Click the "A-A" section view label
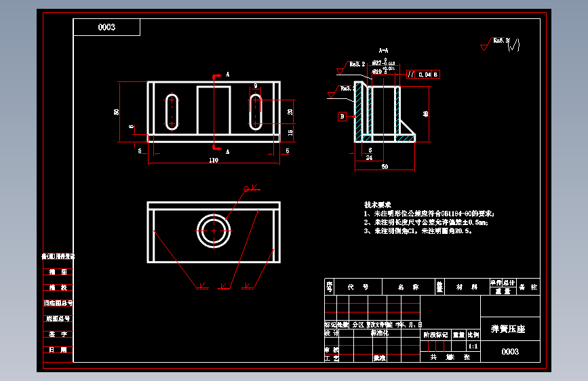 click(x=383, y=50)
